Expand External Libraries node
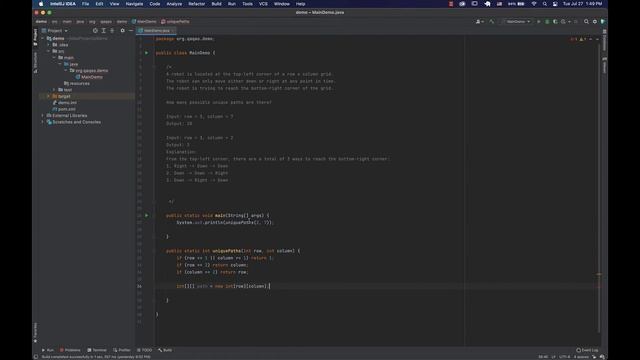 pos(43,116)
